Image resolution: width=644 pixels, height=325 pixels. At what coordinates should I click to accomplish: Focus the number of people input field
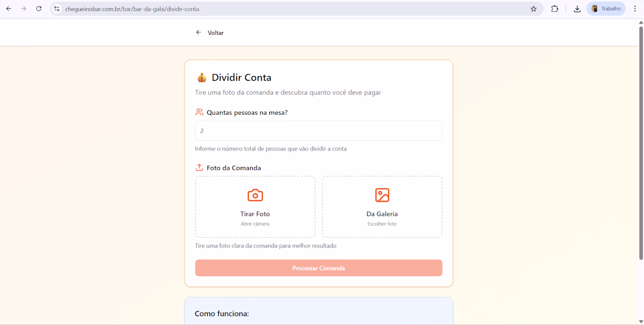pyautogui.click(x=318, y=131)
